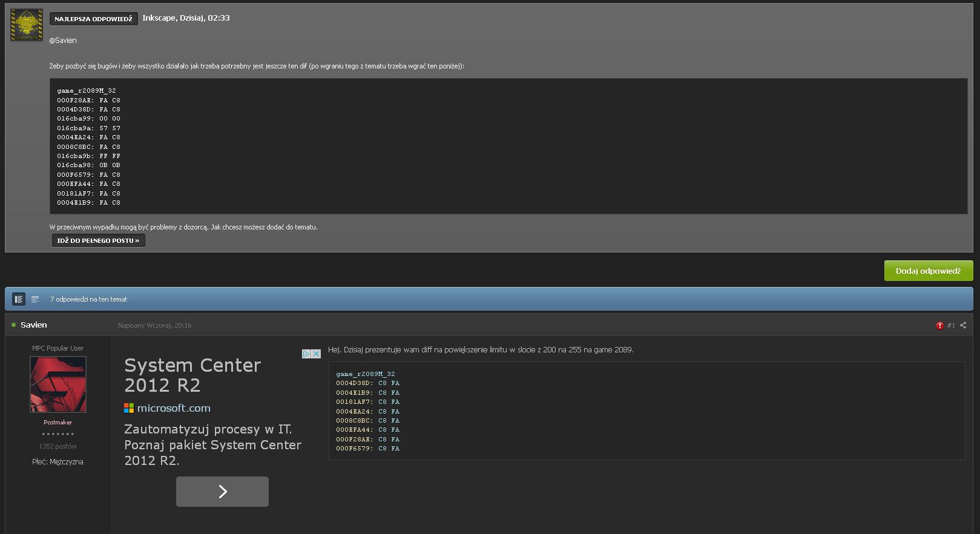
Task: Close the ad with the X icon
Action: point(316,354)
